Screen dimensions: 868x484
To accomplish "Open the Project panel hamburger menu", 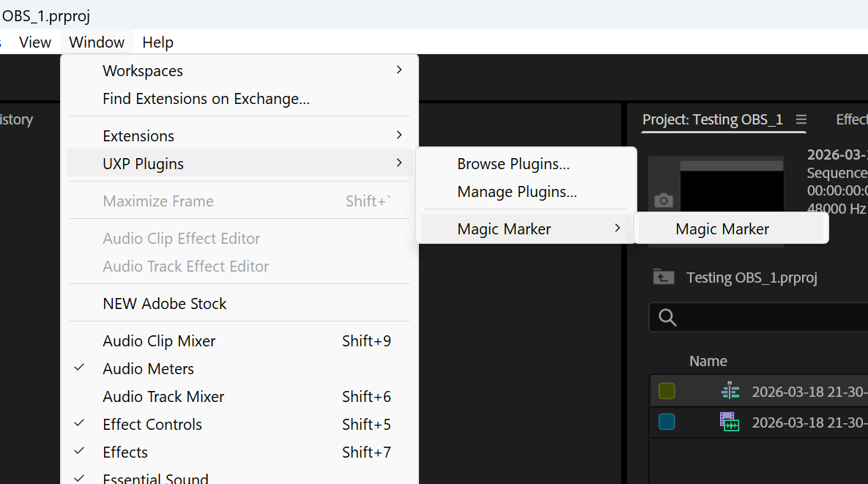I will (801, 119).
